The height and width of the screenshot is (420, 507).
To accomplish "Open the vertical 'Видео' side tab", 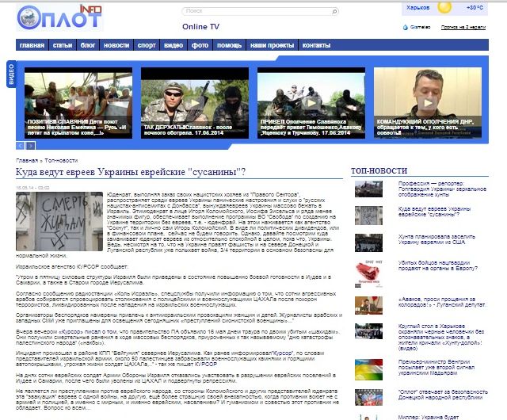I will click(x=11, y=78).
